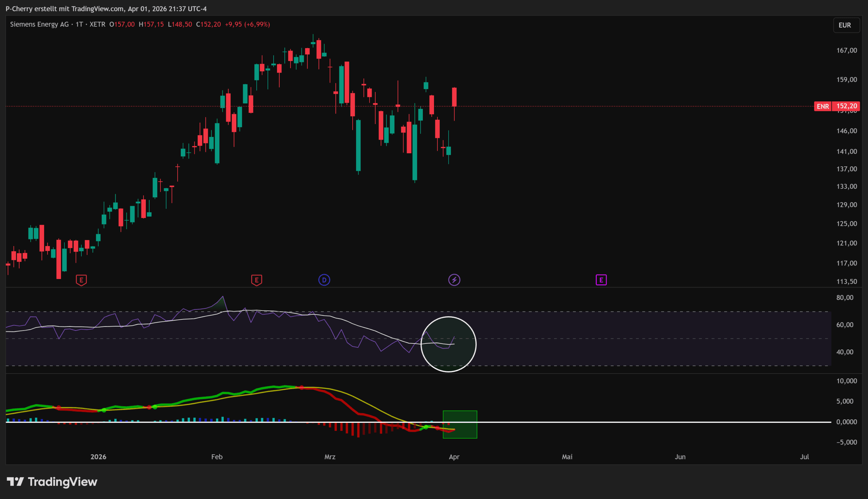Click the purple future earnings E marker
The height and width of the screenshot is (499, 868).
(601, 280)
